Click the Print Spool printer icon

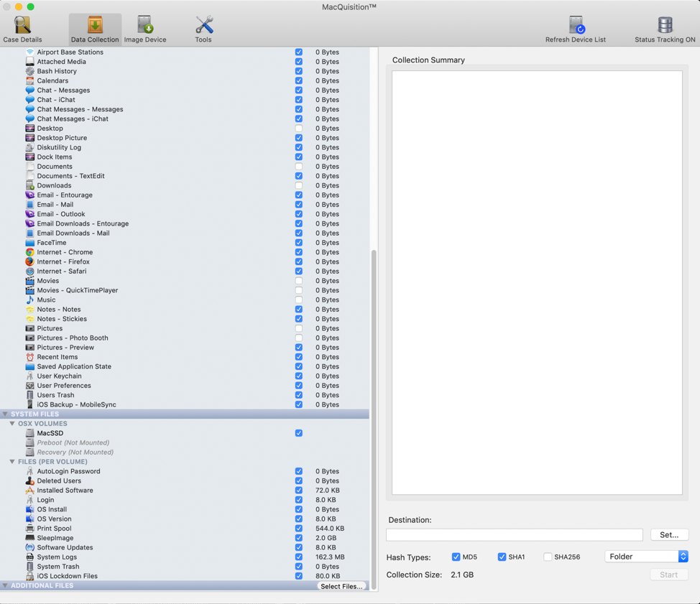pyautogui.click(x=30, y=529)
